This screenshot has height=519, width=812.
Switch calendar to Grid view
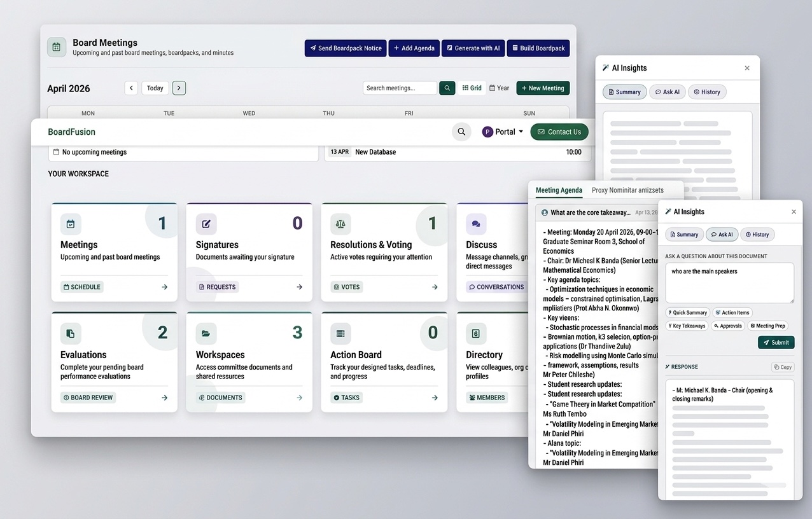tap(472, 88)
